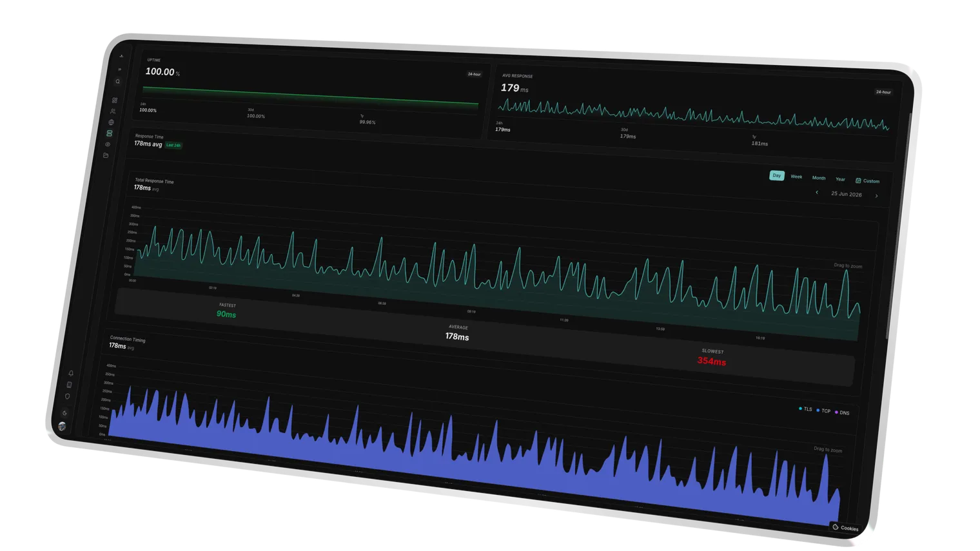Viewport: 980px width, 551px height.
Task: Toggle the DNS series in chart legend
Action: tap(842, 412)
